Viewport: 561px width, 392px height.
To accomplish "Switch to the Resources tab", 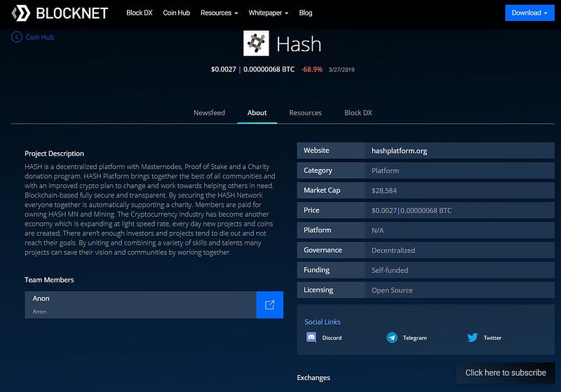I will click(306, 113).
